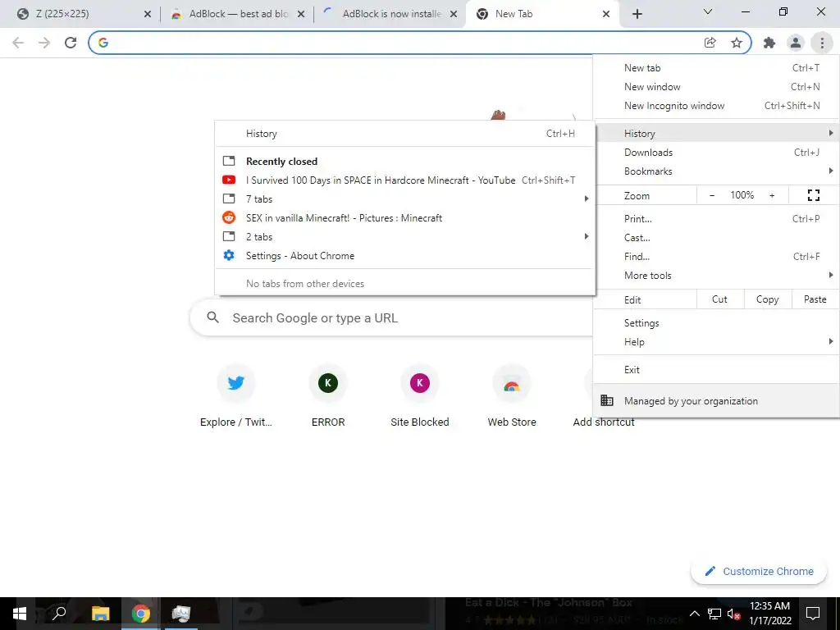Viewport: 840px width, 630px height.
Task: Open the Site Blocked shortcut tile
Action: click(x=420, y=395)
